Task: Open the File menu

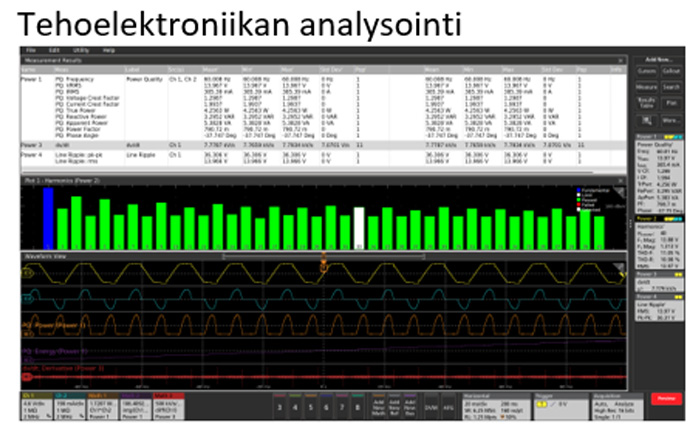Action: click(31, 50)
